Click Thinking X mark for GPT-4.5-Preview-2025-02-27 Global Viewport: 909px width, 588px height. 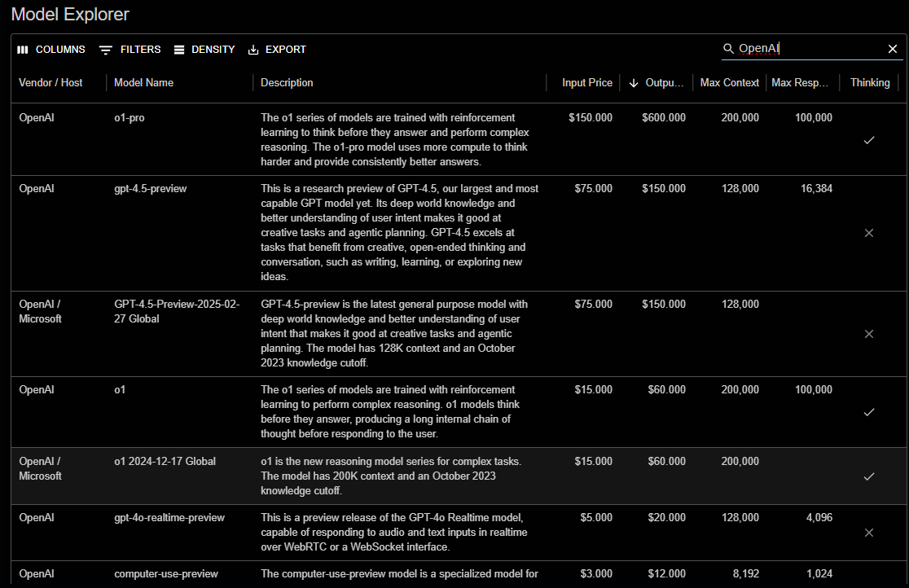point(869,334)
